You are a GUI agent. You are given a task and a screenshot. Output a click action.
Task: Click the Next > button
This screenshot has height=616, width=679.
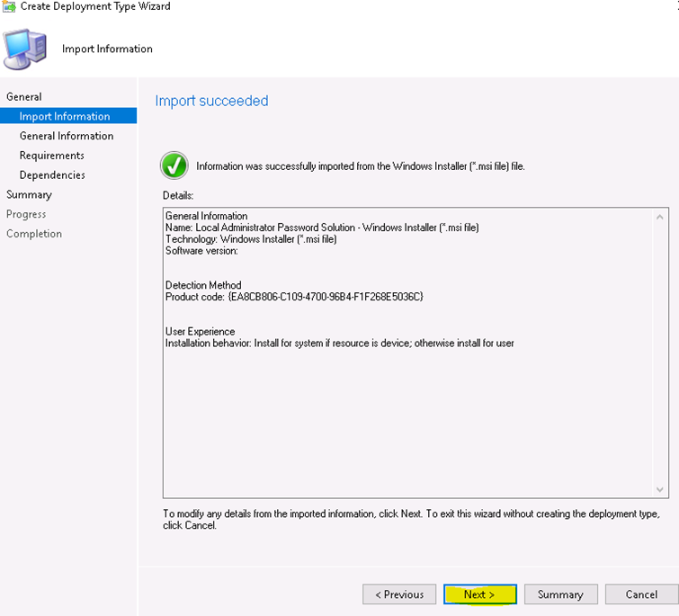coord(480,594)
